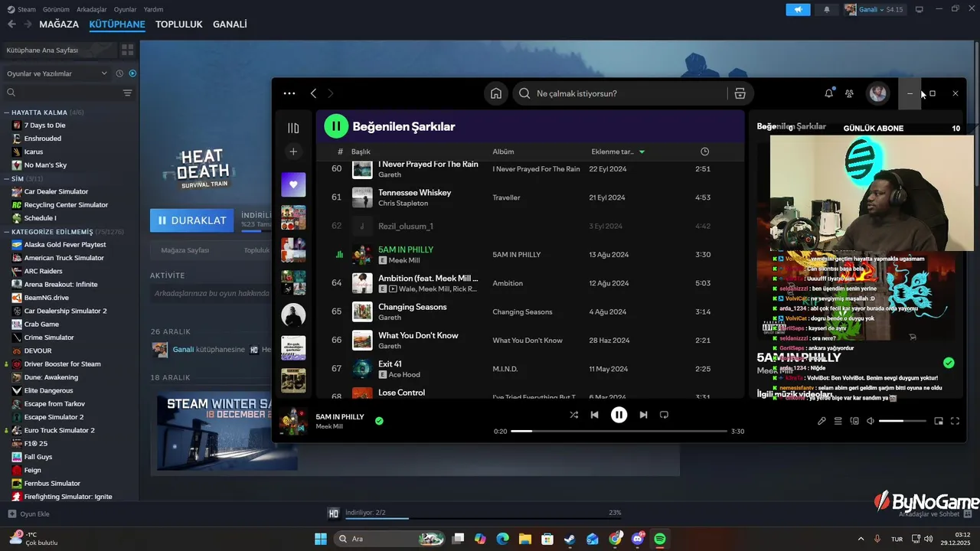This screenshot has height=551, width=980.
Task: Open Oyunlar ve Yazılımlar dropdown
Action: tap(58, 73)
